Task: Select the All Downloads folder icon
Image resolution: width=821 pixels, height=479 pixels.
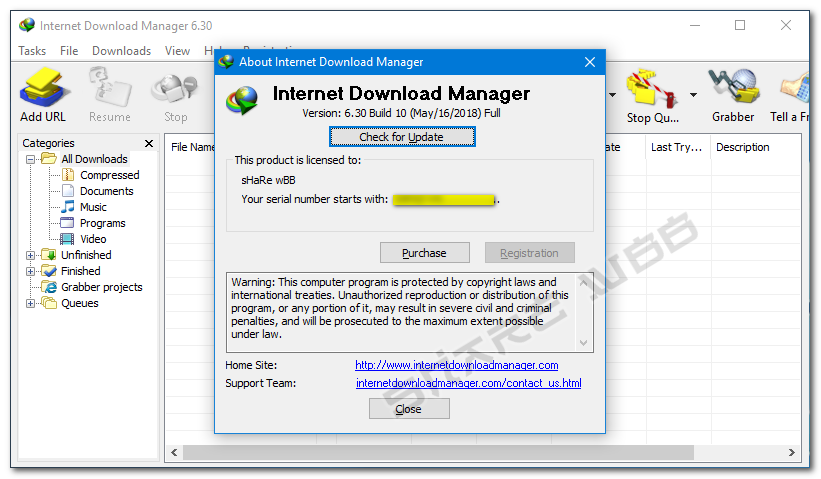Action: (x=49, y=159)
